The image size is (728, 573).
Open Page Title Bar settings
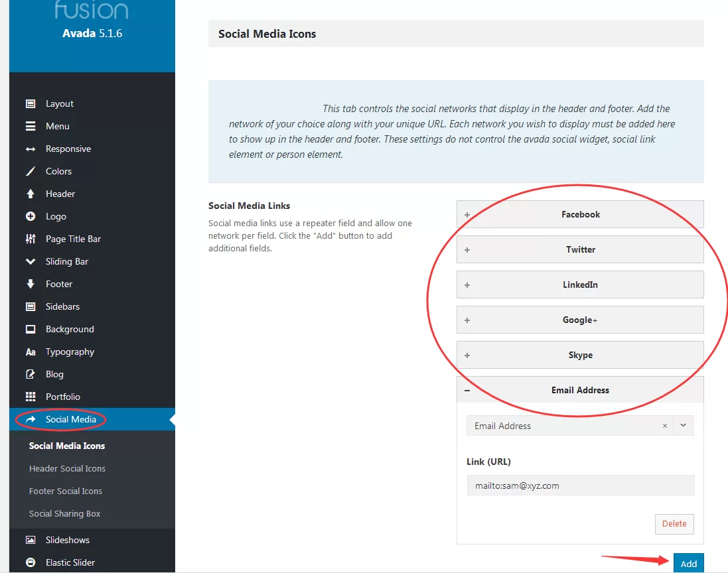pos(92,239)
